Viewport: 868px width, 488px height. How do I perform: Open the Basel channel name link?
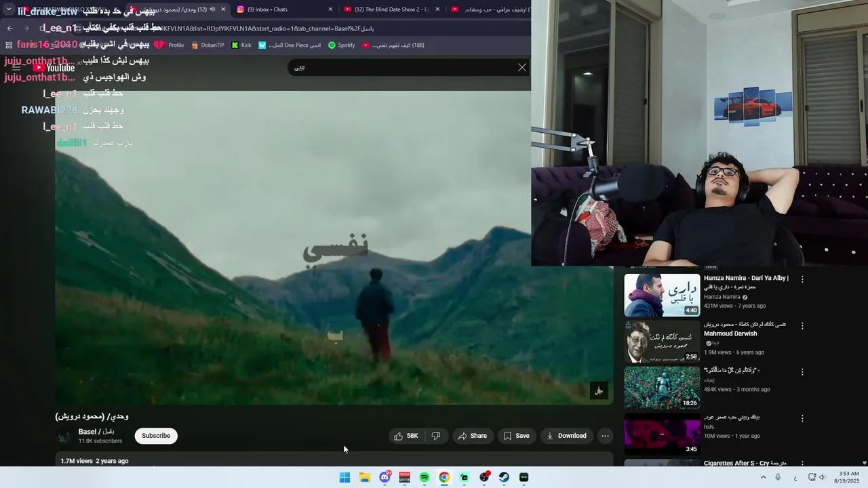96,432
